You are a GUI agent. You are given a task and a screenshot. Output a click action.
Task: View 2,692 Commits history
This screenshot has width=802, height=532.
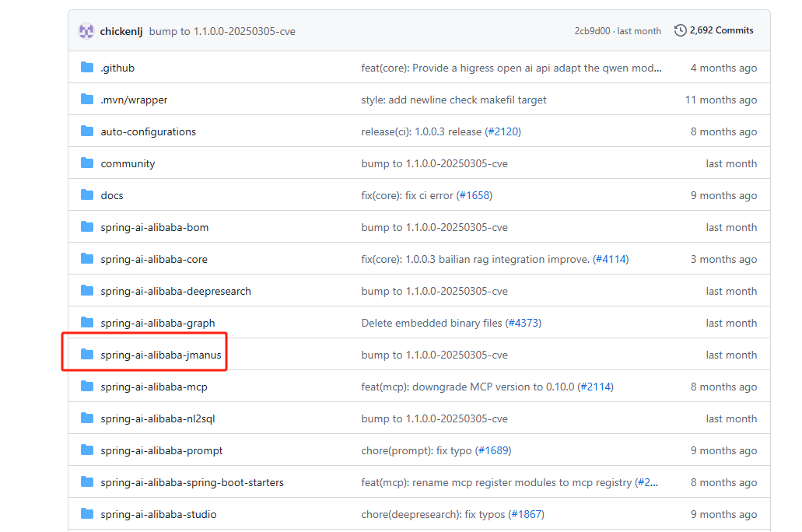721,30
